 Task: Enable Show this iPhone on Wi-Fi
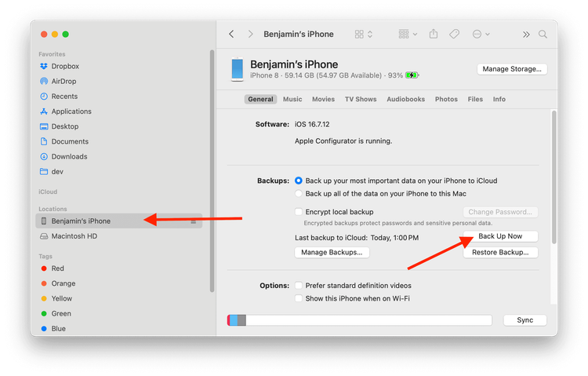tap(299, 298)
